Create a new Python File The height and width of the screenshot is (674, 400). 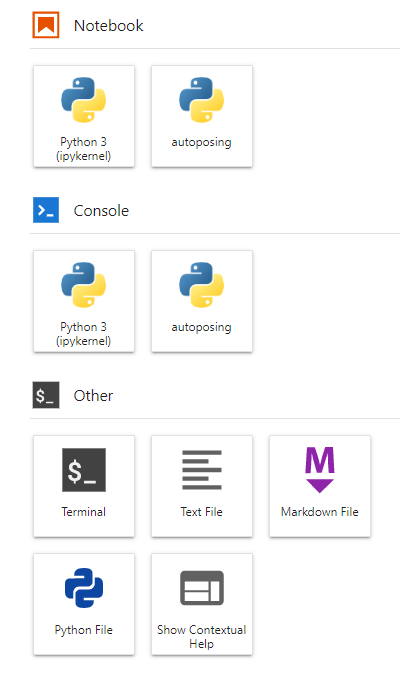click(x=84, y=604)
